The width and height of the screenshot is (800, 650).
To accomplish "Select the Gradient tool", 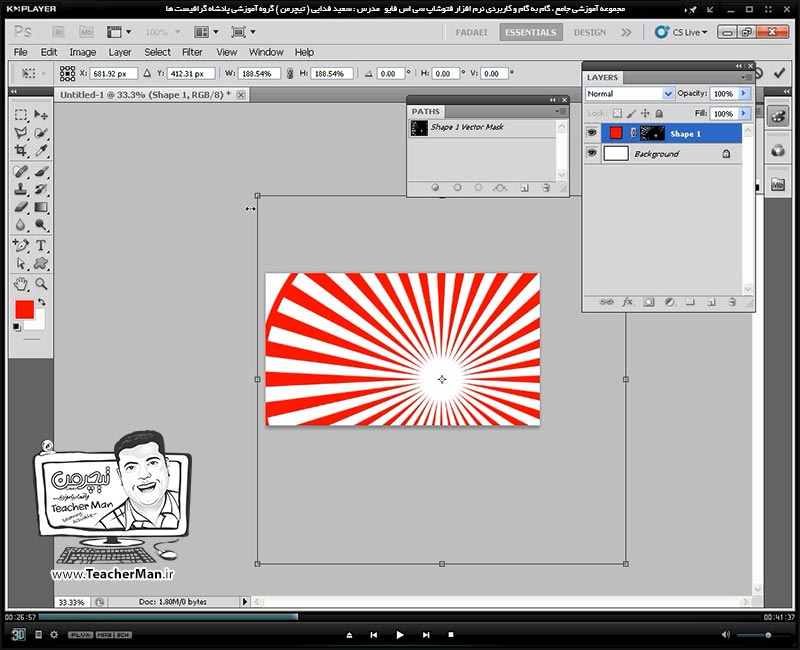I will point(41,207).
